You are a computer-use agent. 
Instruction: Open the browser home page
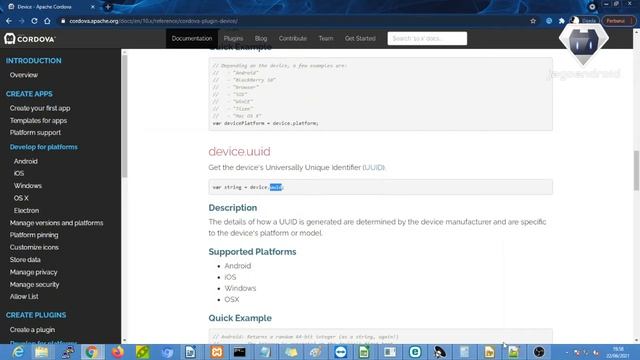(47, 21)
